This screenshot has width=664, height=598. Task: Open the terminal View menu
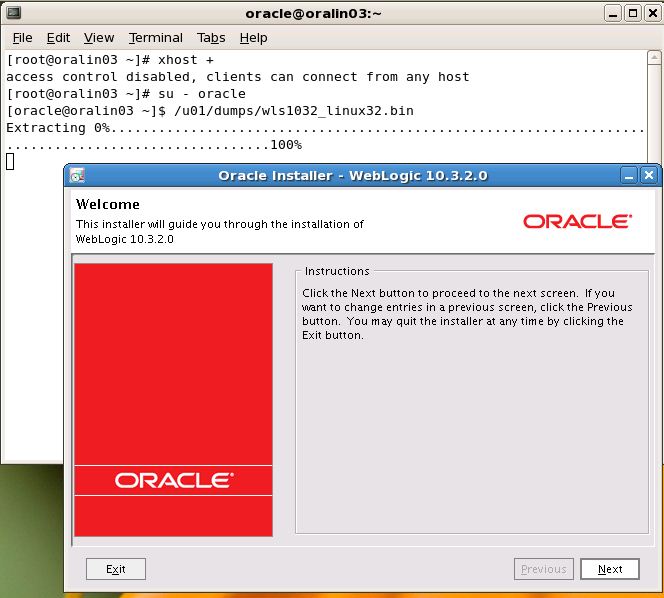pyautogui.click(x=99, y=38)
